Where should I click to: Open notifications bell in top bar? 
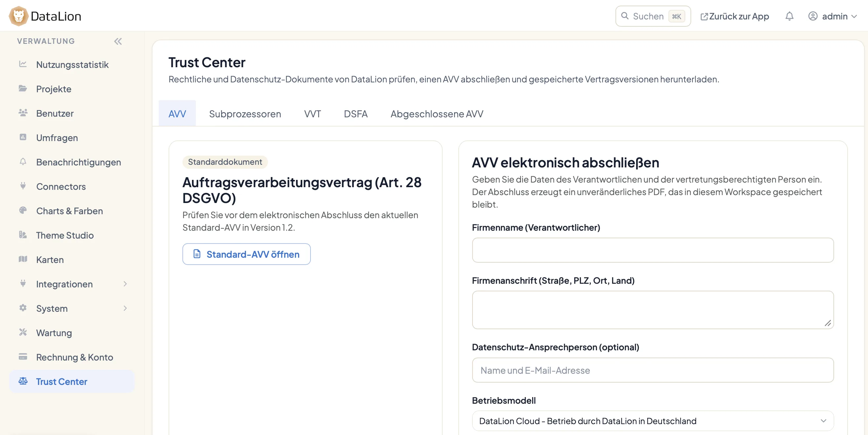790,16
